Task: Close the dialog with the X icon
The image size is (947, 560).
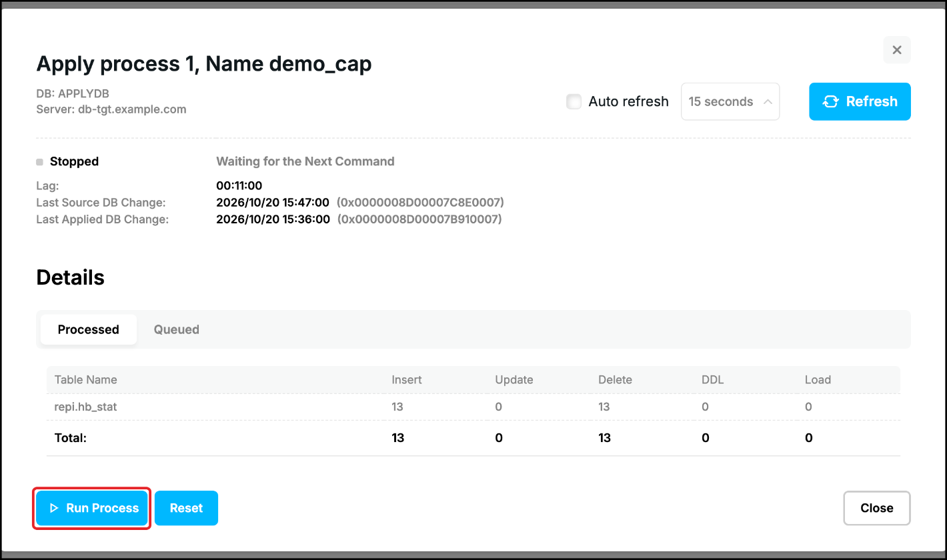Action: click(x=897, y=50)
